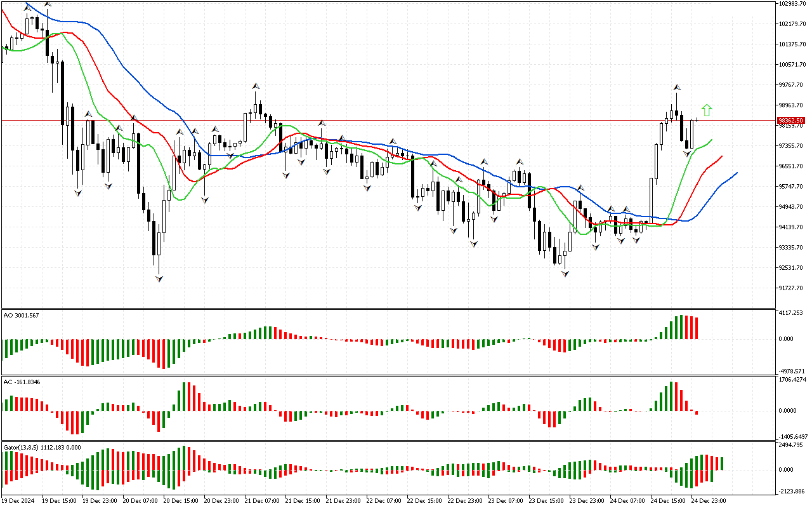Click price level 102983.70 on the scale
Image resolution: width=812 pixels, height=508 pixels.
793,4
